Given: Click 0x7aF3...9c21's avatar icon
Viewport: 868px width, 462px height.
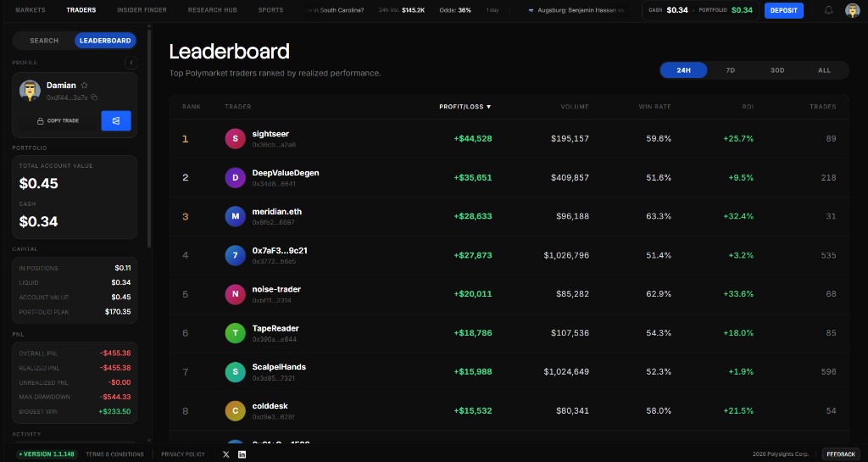Looking at the screenshot, I should point(236,255).
